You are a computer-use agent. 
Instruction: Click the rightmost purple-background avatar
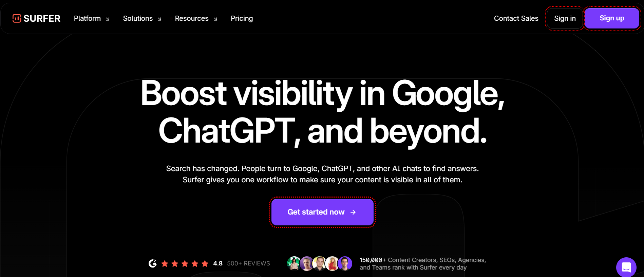(x=345, y=263)
